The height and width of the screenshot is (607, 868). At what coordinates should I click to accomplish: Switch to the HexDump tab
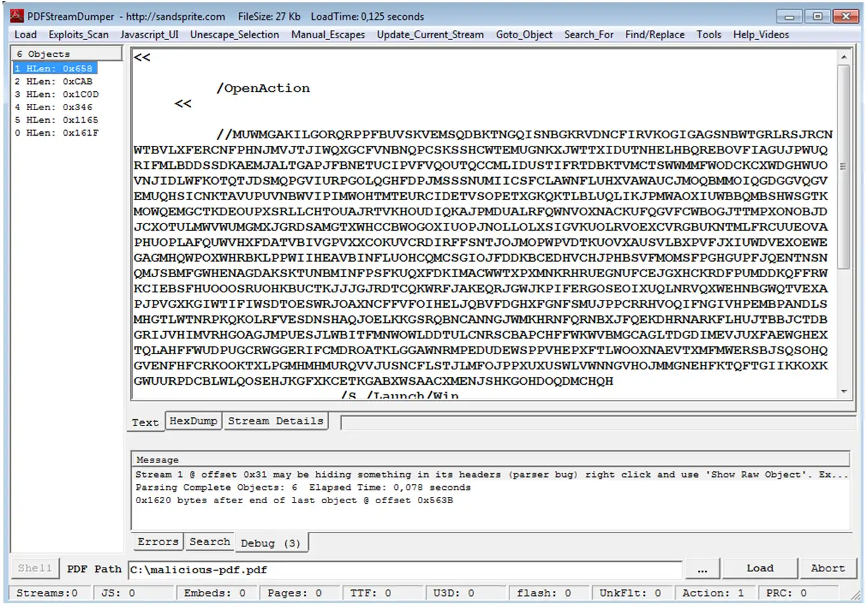tap(194, 421)
